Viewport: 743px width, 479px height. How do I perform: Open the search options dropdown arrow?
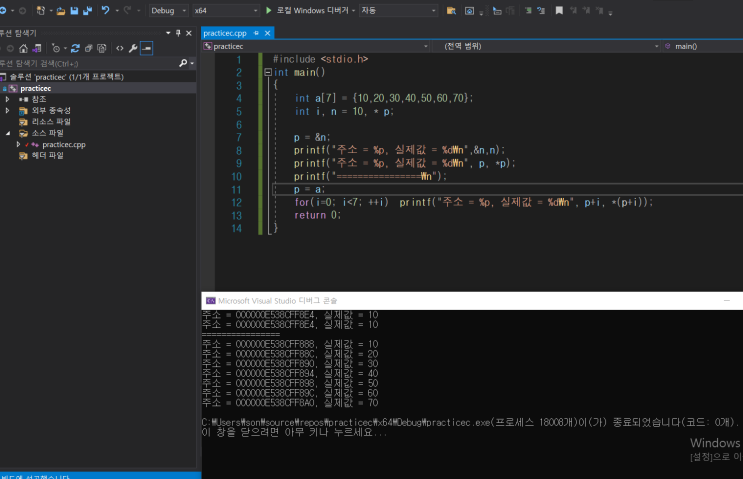(x=192, y=63)
